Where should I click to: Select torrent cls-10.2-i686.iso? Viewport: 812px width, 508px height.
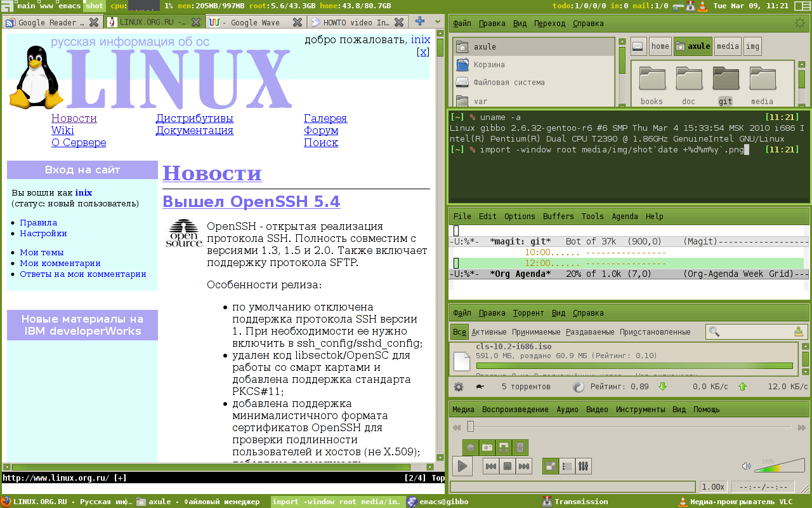coord(624,359)
